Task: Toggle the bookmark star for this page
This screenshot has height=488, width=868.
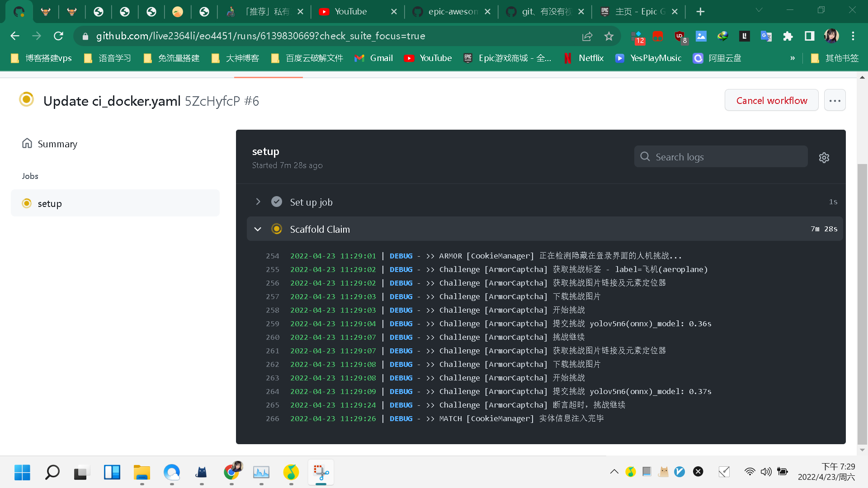Action: [x=609, y=36]
